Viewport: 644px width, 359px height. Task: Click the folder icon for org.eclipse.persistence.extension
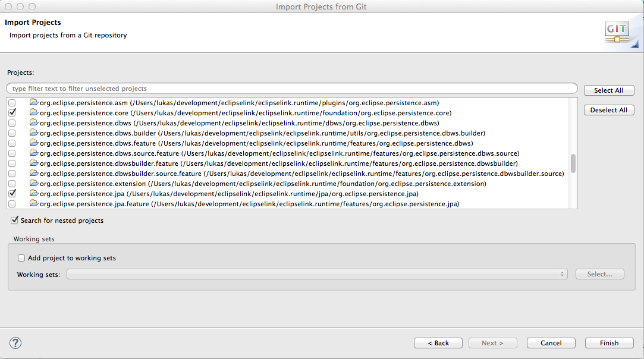point(34,183)
